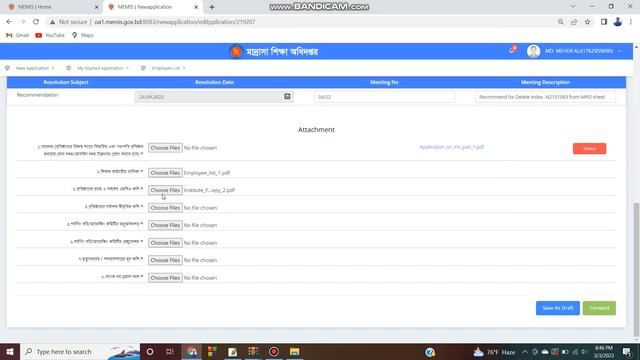Bookmark this page with the star icon

pos(587,22)
